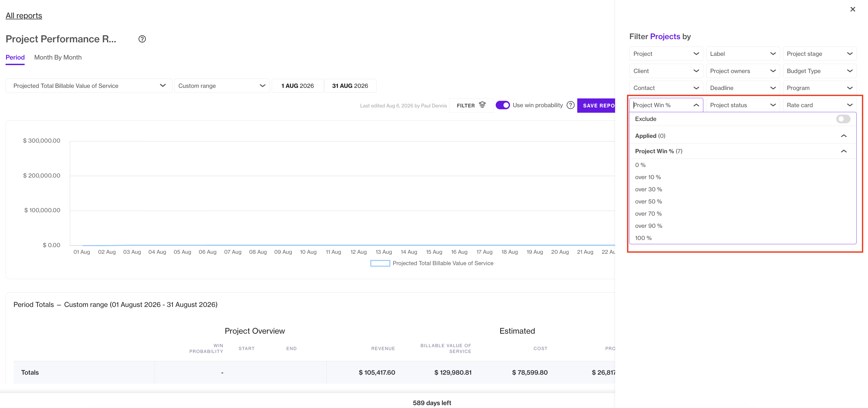This screenshot has height=408, width=868.
Task: Click the REVENUE column header
Action: point(383,348)
